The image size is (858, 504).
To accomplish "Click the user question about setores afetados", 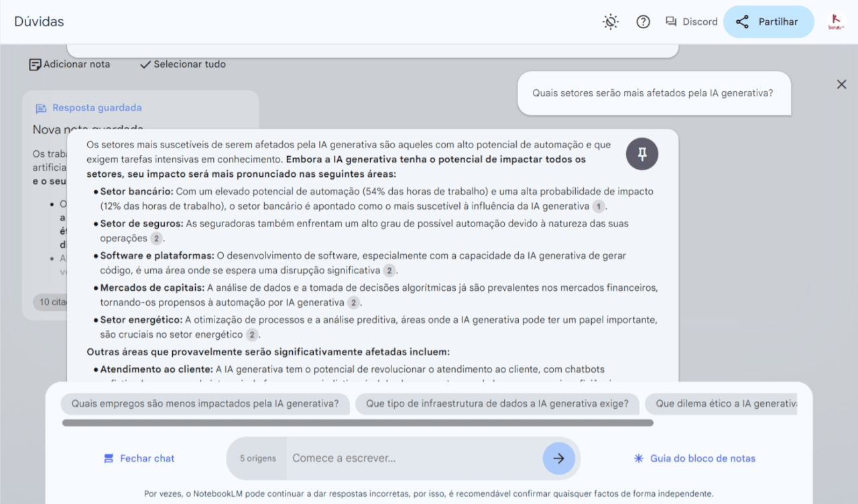I will pyautogui.click(x=653, y=93).
